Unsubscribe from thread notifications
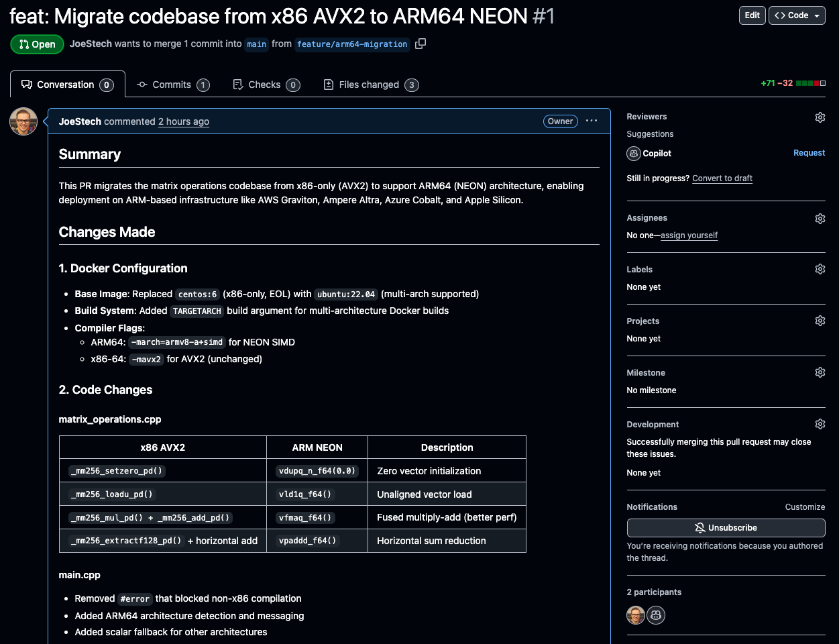 pyautogui.click(x=726, y=528)
